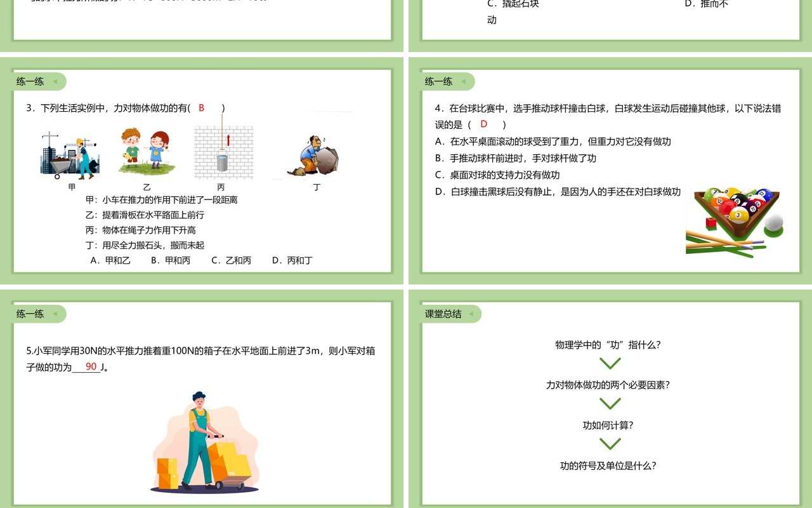Click the red answer D in question 4
812x508 pixels.
[x=484, y=124]
